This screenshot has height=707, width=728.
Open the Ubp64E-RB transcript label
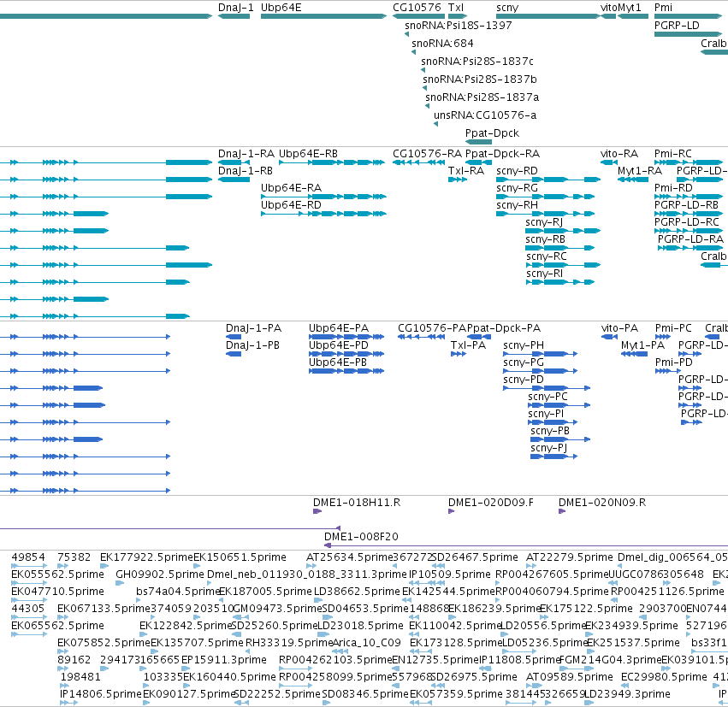point(308,154)
